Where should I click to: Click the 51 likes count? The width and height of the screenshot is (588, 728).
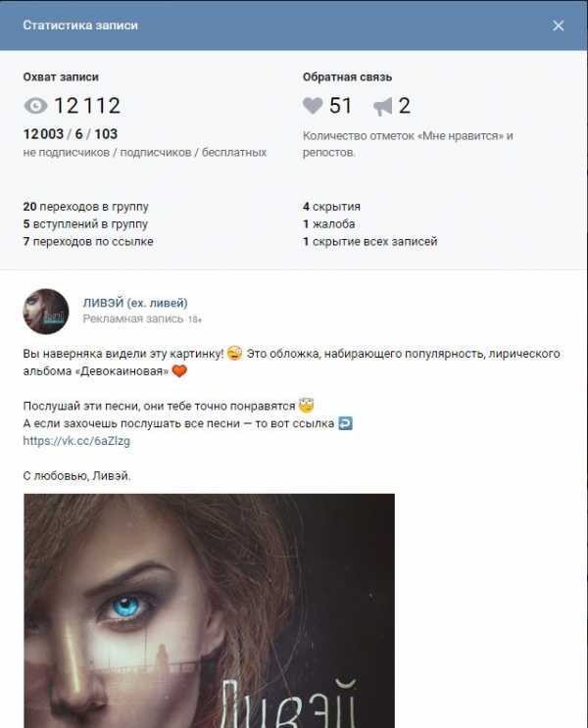(340, 106)
